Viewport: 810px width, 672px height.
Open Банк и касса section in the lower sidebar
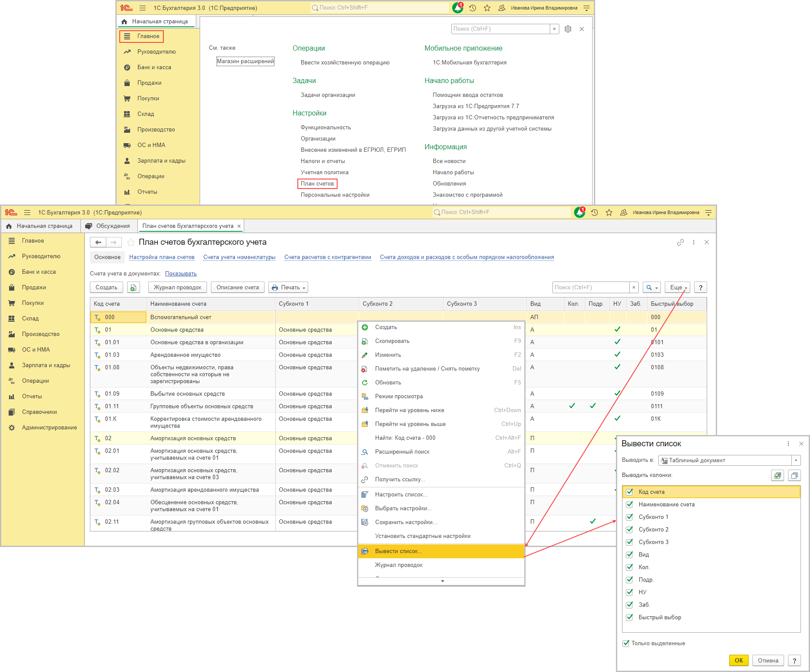(39, 272)
